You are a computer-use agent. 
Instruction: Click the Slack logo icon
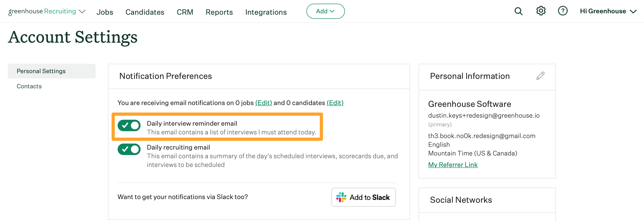pyautogui.click(x=341, y=197)
